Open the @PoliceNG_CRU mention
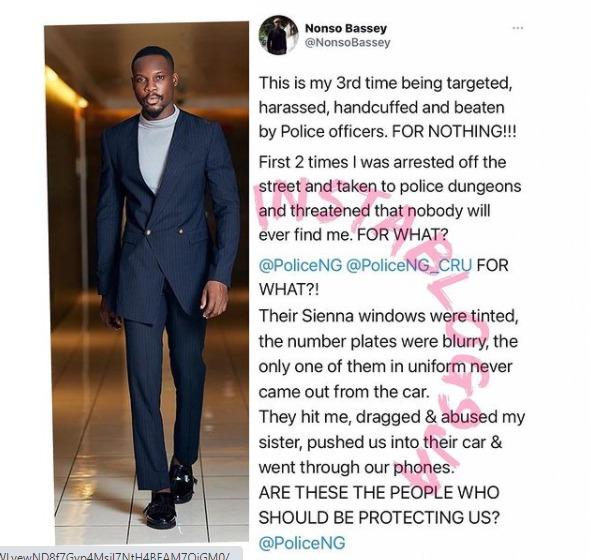Image resolution: width=591 pixels, height=560 pixels. (408, 265)
